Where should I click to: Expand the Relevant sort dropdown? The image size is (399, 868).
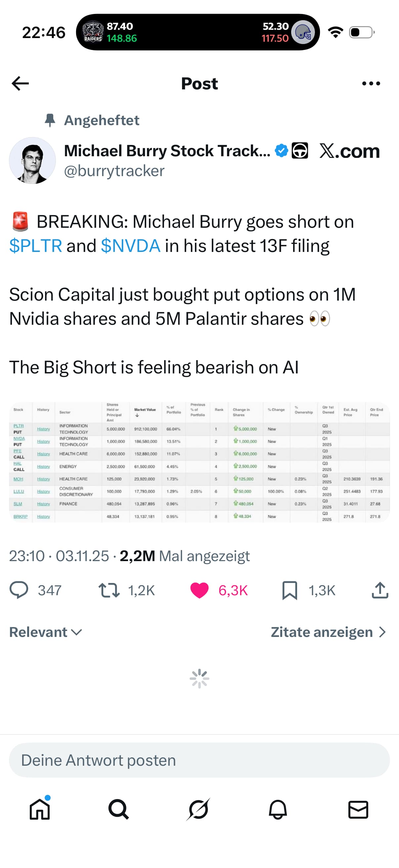45,632
